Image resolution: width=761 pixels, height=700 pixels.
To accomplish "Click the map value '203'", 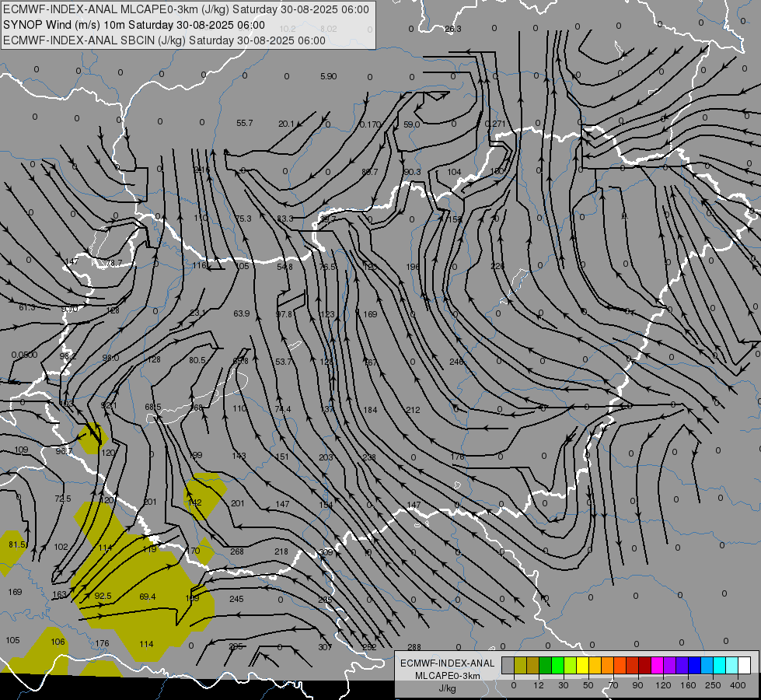I will coord(326,457).
